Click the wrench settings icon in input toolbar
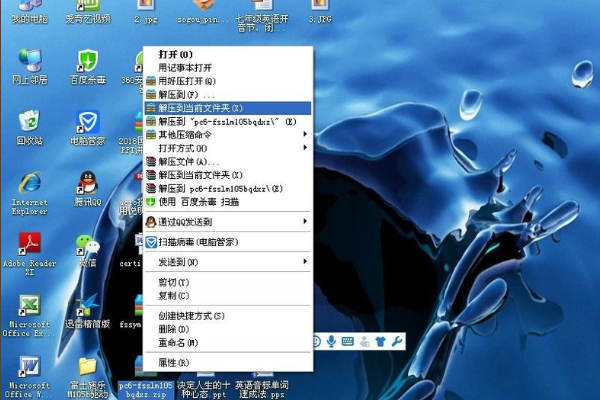Viewport: 600px width, 400px height. point(397,341)
